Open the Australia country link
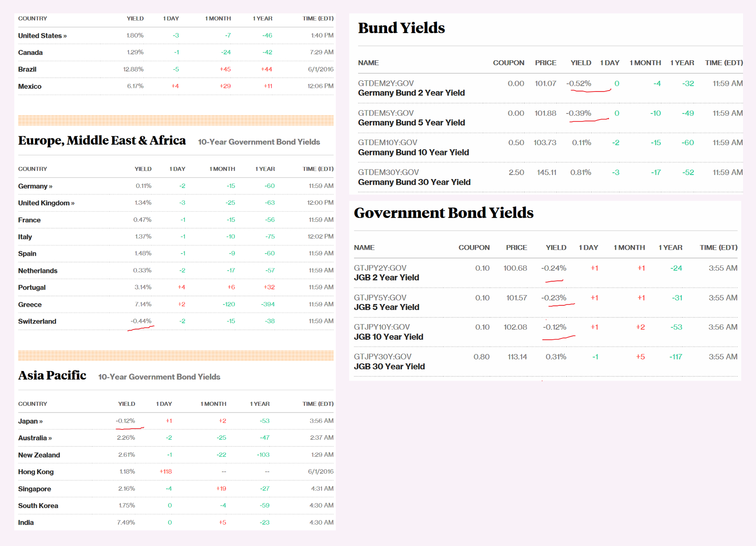The image size is (756, 546). [35, 438]
